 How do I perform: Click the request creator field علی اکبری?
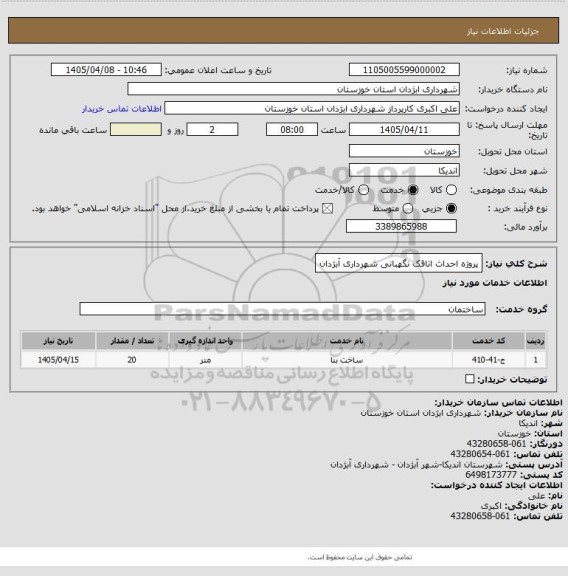pos(312,109)
